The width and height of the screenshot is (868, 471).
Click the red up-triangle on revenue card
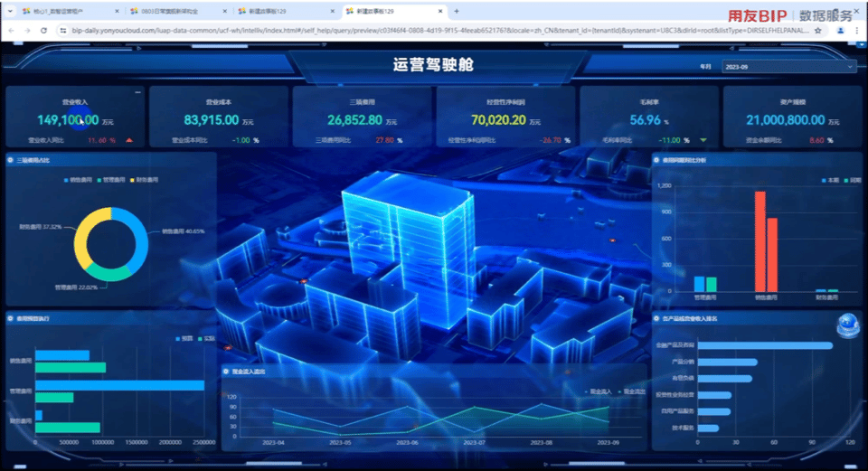tap(129, 140)
